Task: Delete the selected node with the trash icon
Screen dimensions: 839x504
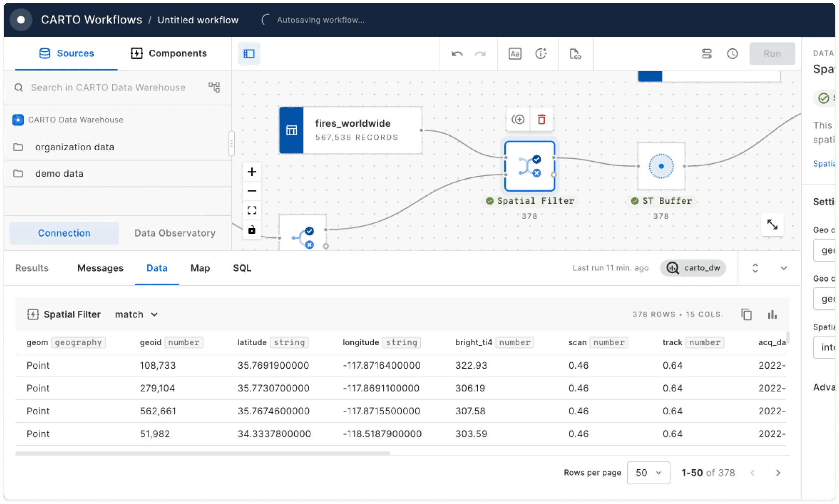Action: [541, 119]
